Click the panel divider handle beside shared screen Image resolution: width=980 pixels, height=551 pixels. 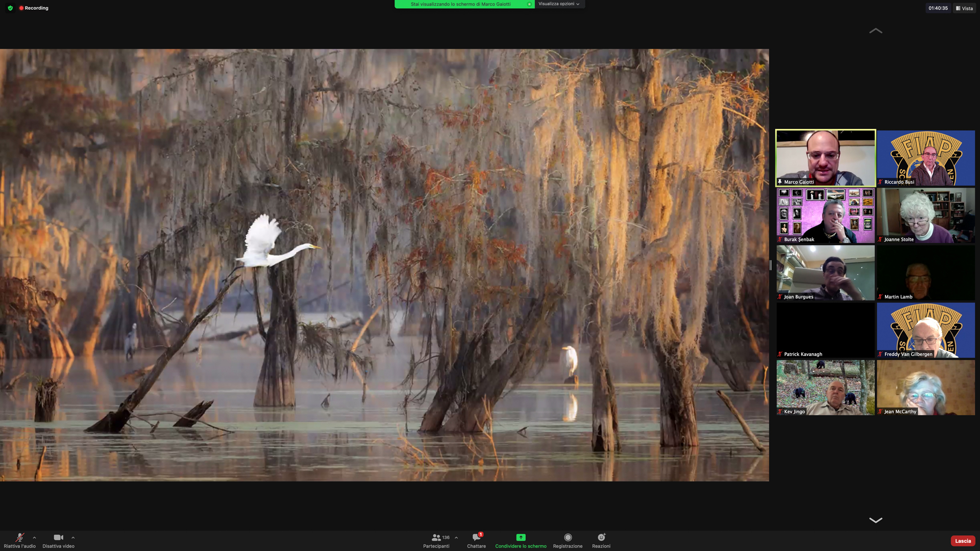click(771, 265)
